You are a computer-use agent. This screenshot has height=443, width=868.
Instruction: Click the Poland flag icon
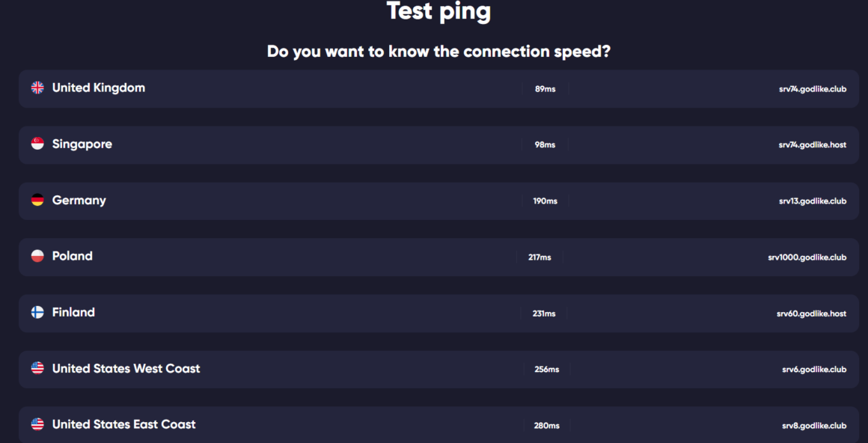point(37,256)
